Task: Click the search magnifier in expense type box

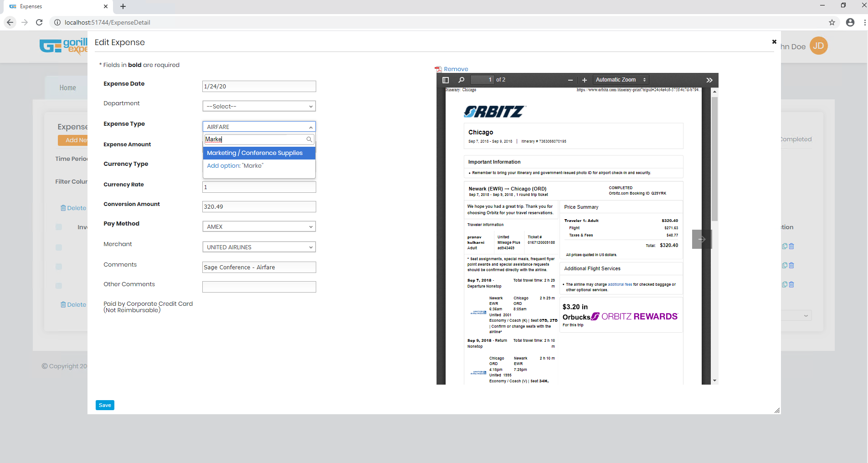Action: [309, 139]
